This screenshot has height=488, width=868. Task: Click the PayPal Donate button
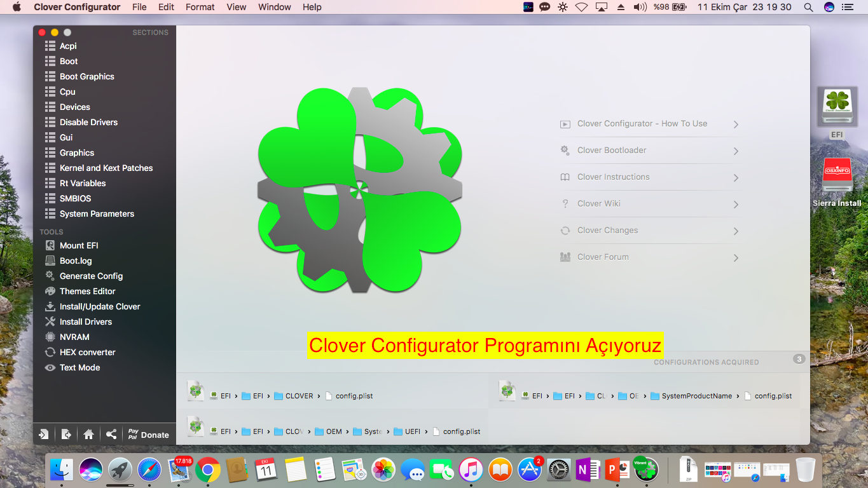[148, 435]
